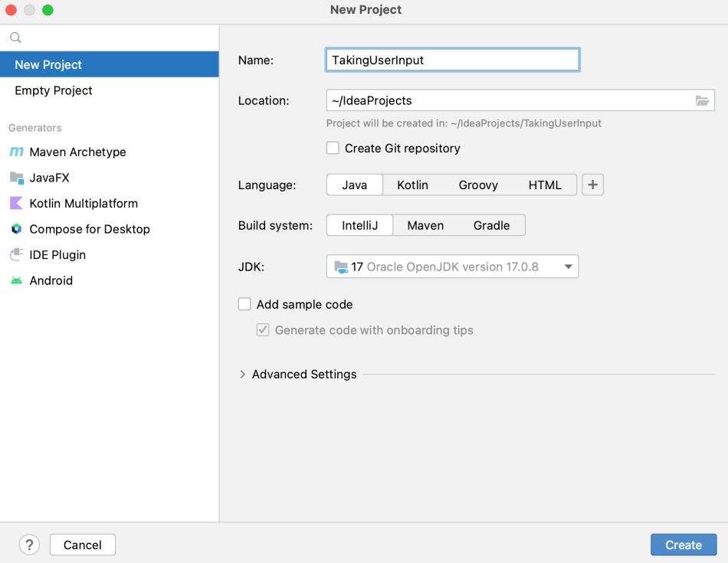Select Kotlin as the project language
Image resolution: width=728 pixels, height=563 pixels.
point(412,185)
